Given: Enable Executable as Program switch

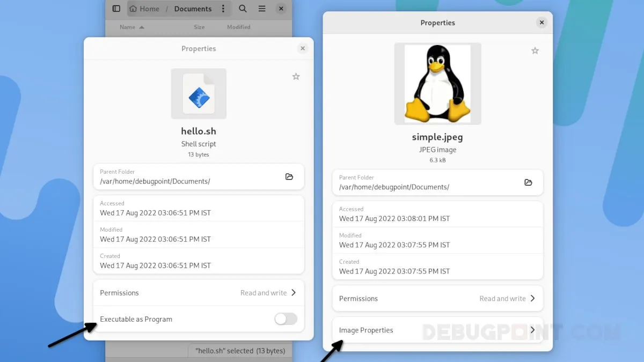Looking at the screenshot, I should tap(286, 319).
